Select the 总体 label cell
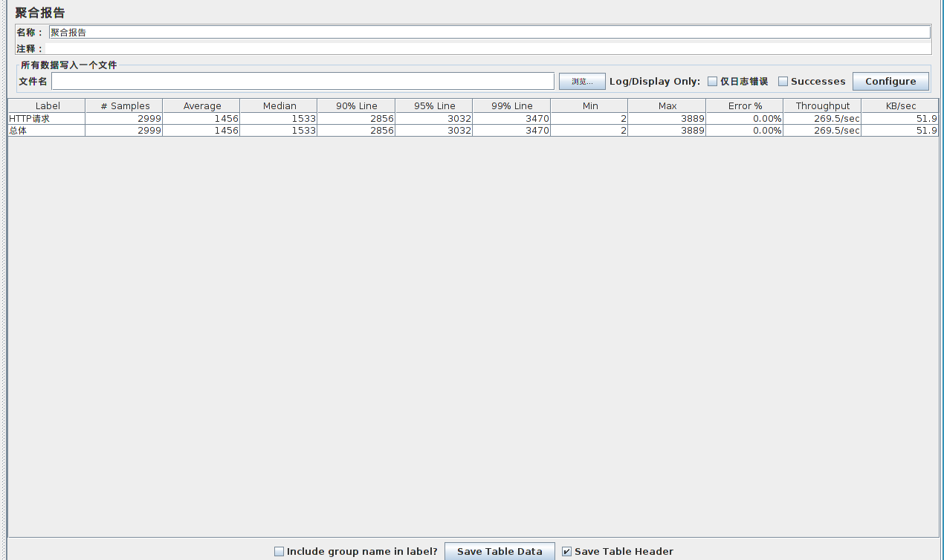The height and width of the screenshot is (560, 944). coord(47,130)
